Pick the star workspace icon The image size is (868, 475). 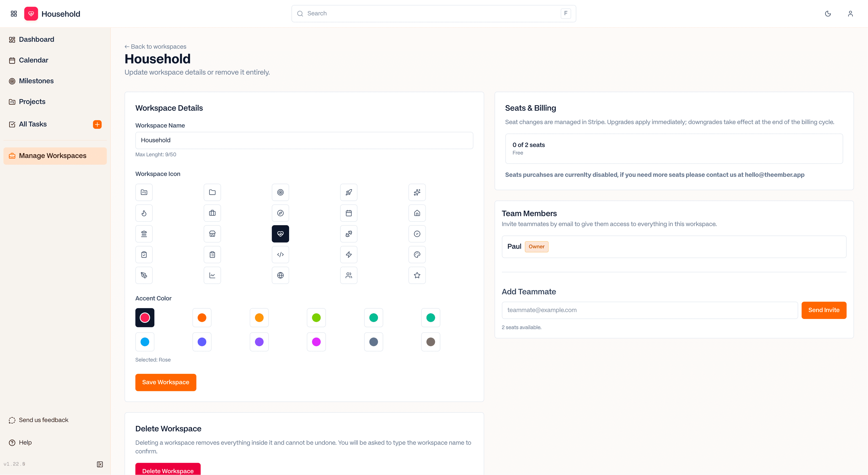417,275
